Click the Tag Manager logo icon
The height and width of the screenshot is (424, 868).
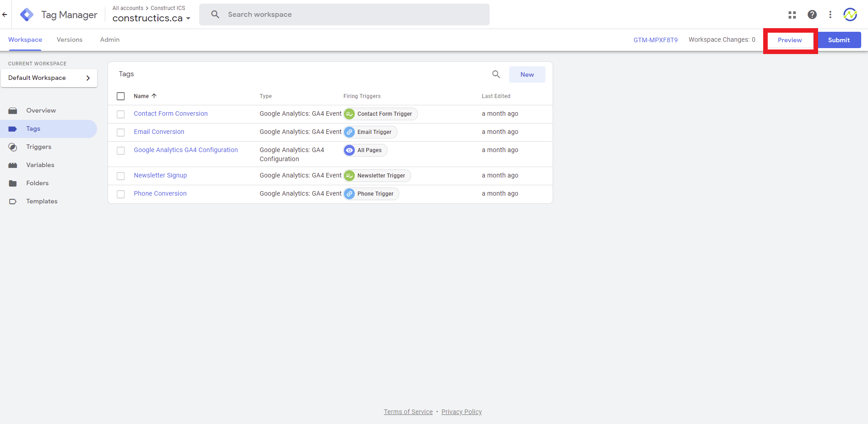coord(27,15)
